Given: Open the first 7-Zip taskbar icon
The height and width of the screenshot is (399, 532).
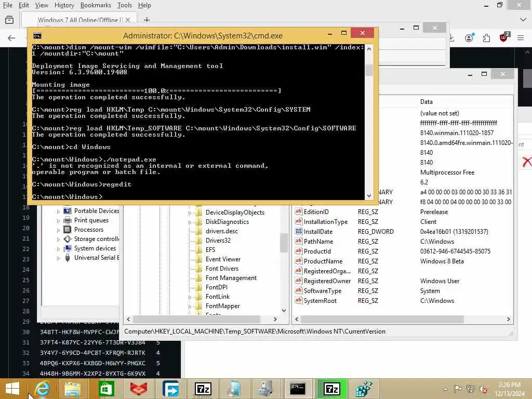Looking at the screenshot, I should pos(203,389).
